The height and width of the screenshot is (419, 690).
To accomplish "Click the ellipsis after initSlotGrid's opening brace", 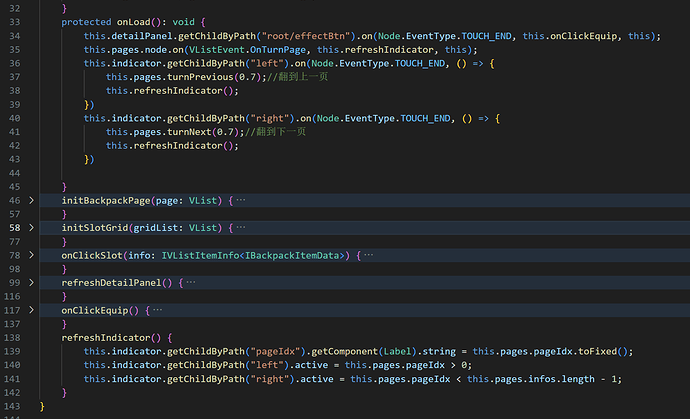I will point(241,228).
